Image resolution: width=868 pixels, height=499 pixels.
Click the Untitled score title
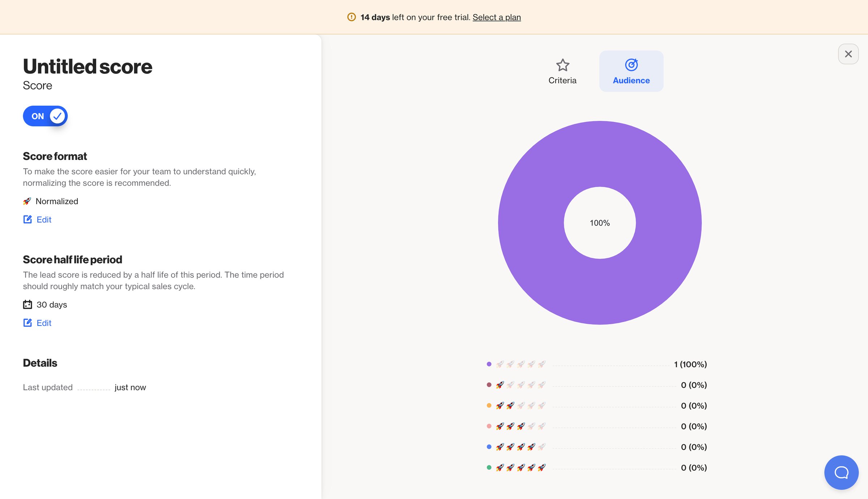[88, 67]
